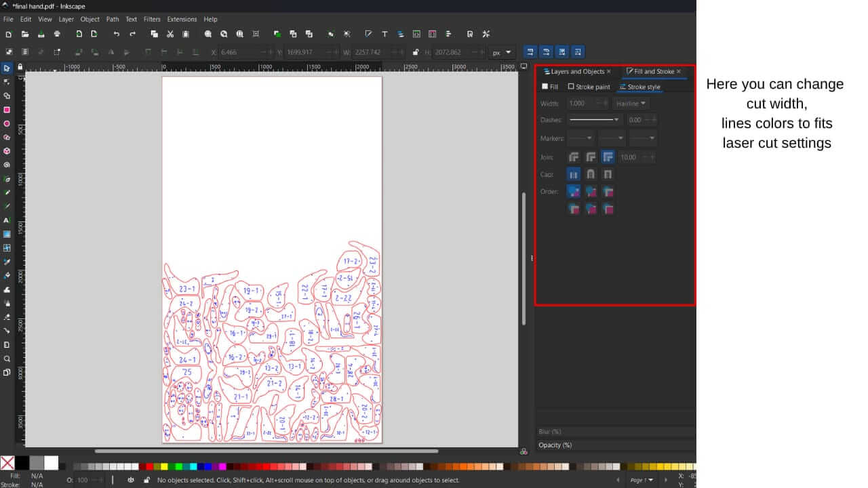Click the Undo arrow in the toolbar
This screenshot has height=488, width=868.
click(x=116, y=34)
